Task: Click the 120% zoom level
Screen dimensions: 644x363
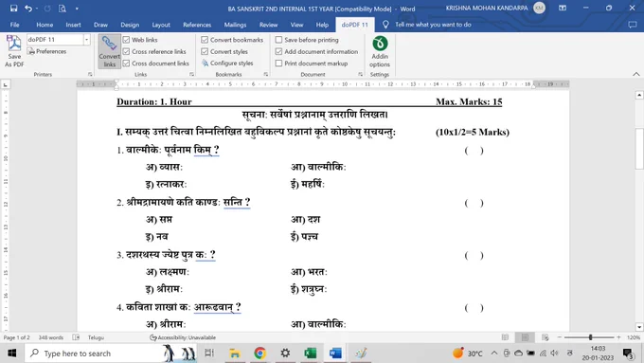Action: pyautogui.click(x=634, y=337)
